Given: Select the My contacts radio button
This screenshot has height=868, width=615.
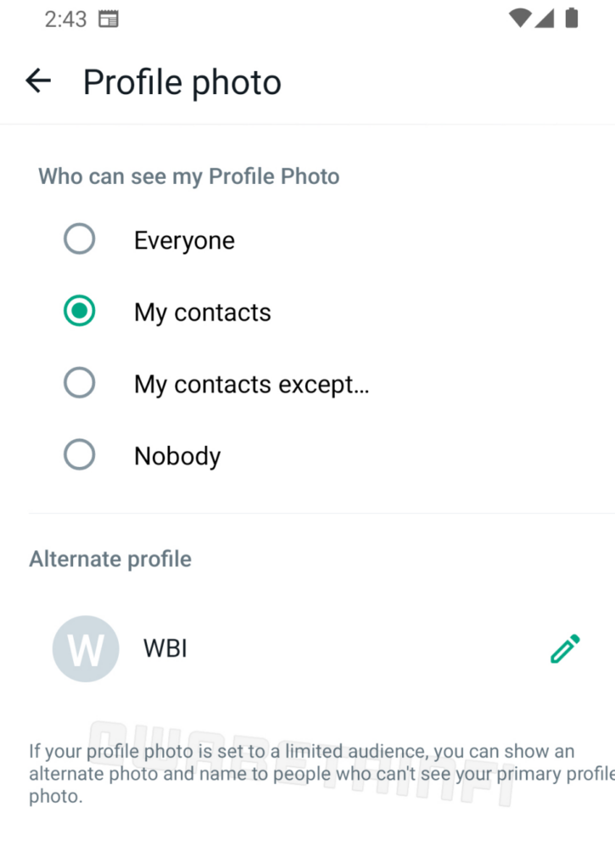Looking at the screenshot, I should 79,310.
